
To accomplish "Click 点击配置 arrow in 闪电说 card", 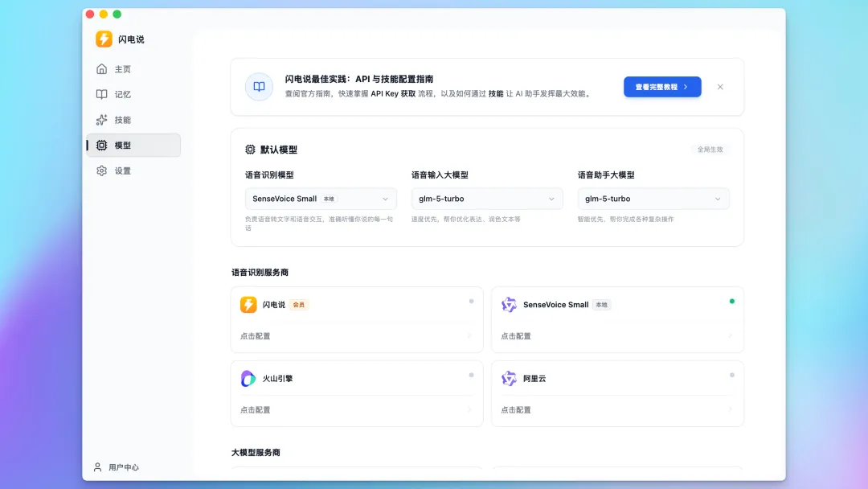I will pyautogui.click(x=469, y=335).
